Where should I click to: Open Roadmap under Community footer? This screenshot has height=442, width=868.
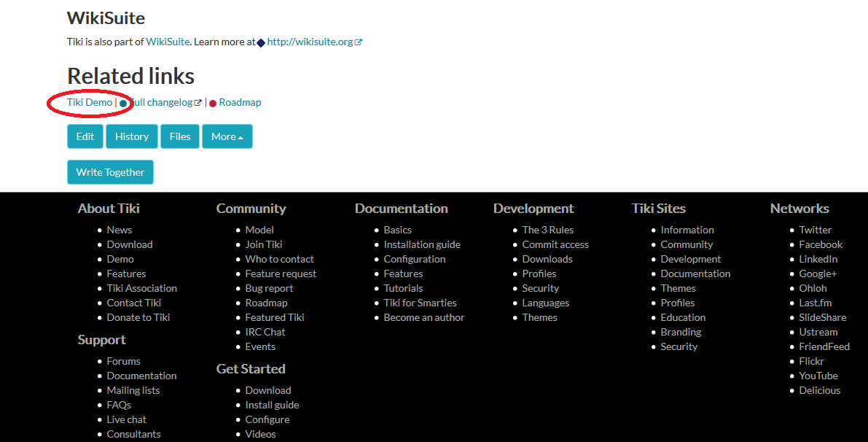coord(266,303)
